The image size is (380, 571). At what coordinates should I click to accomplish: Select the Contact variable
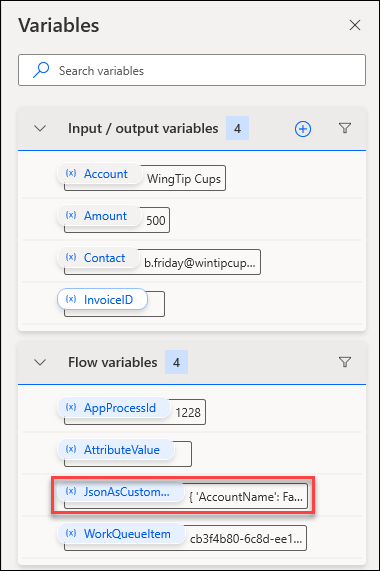(x=98, y=258)
